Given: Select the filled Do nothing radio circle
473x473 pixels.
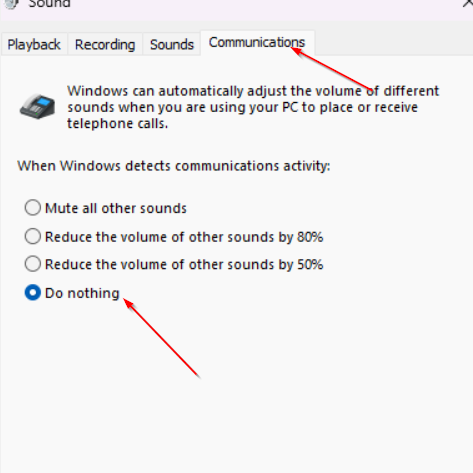Looking at the screenshot, I should 33,293.
